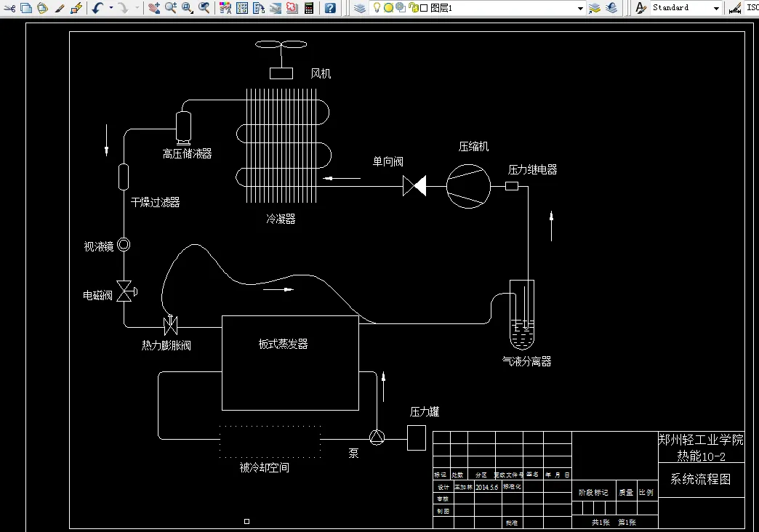Undo the last action
Viewport: 759px width, 532px height.
point(97,8)
